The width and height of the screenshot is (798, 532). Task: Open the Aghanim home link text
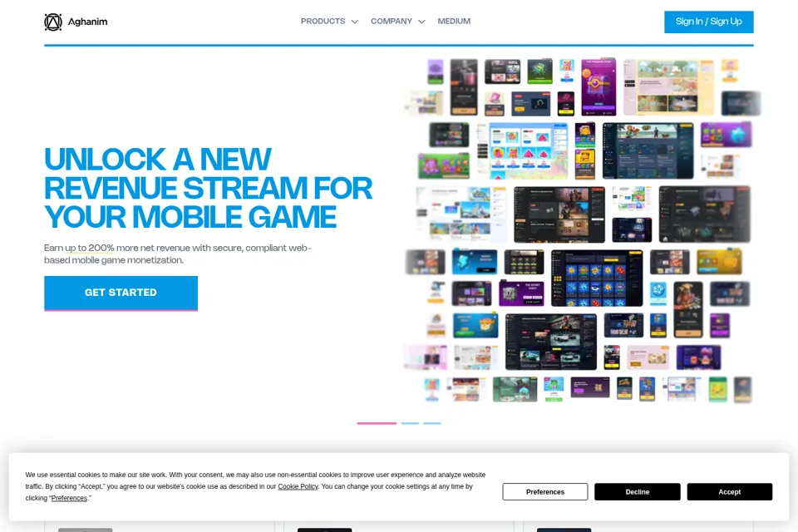[87, 22]
